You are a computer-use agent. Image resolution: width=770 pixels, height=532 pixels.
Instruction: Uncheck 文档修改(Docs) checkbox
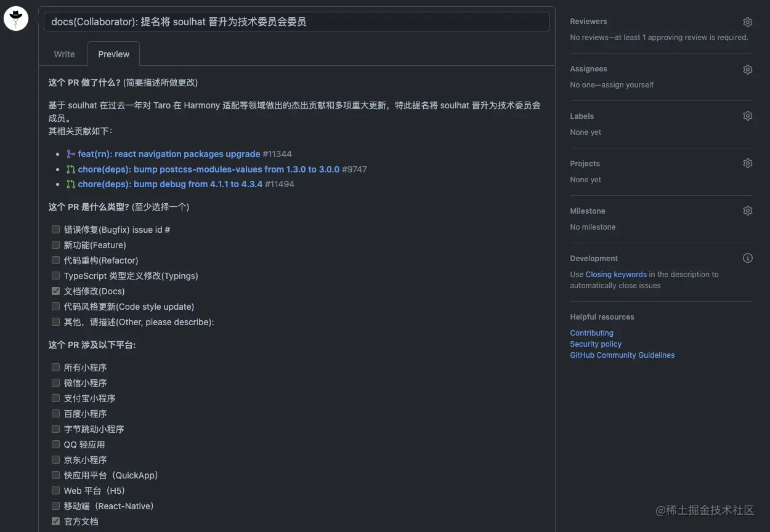tap(55, 291)
